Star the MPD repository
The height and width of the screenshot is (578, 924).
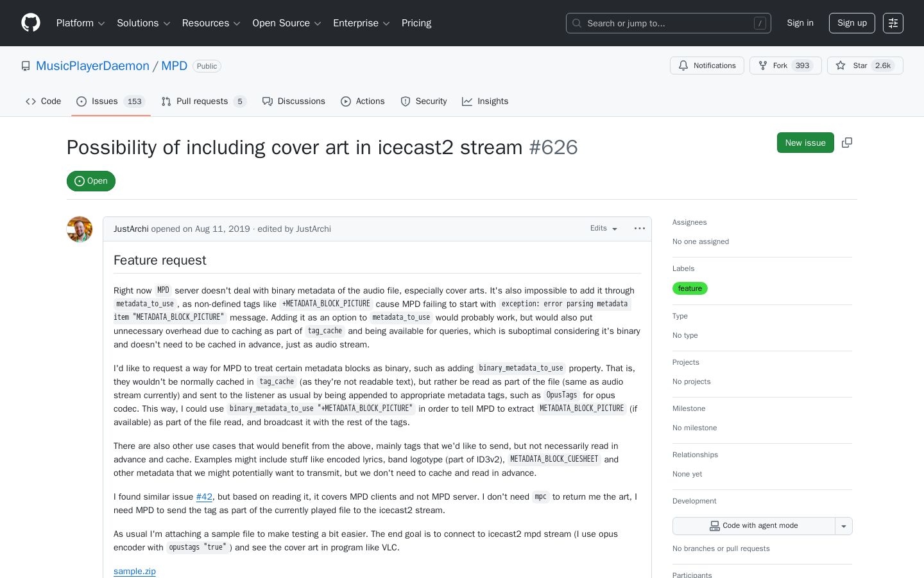point(865,66)
